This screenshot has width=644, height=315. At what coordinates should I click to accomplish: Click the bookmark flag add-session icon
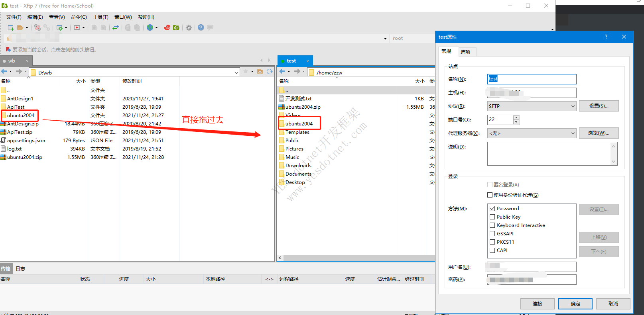8,49
